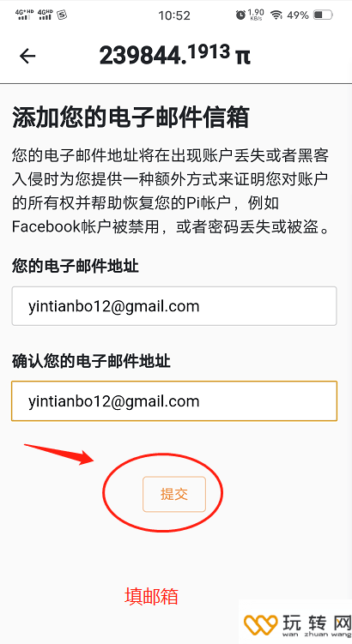Tap the 10:52 clock in status bar
The height and width of the screenshot is (644, 352).
tap(174, 15)
